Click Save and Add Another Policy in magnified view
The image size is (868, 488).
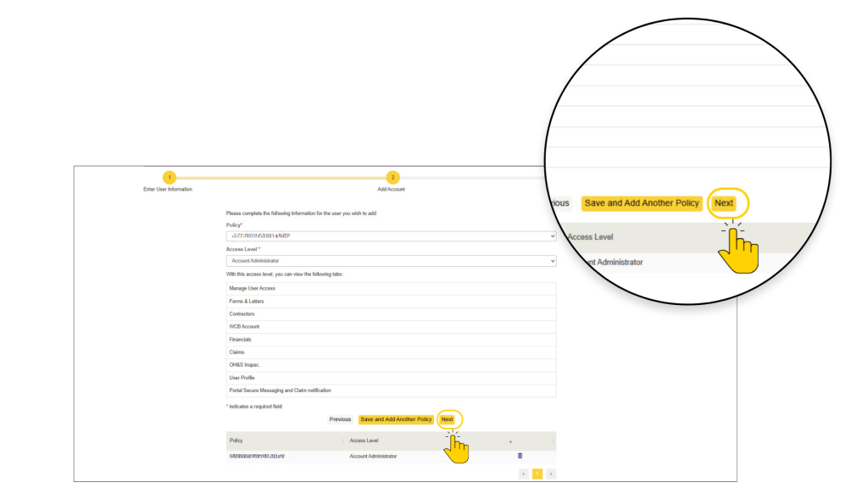[642, 203]
